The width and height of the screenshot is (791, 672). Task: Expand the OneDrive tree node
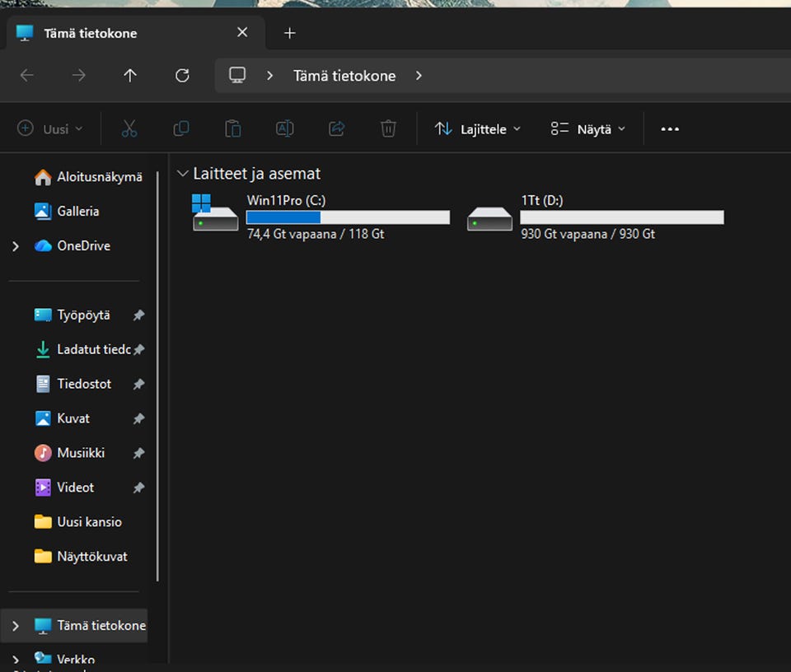click(x=16, y=246)
